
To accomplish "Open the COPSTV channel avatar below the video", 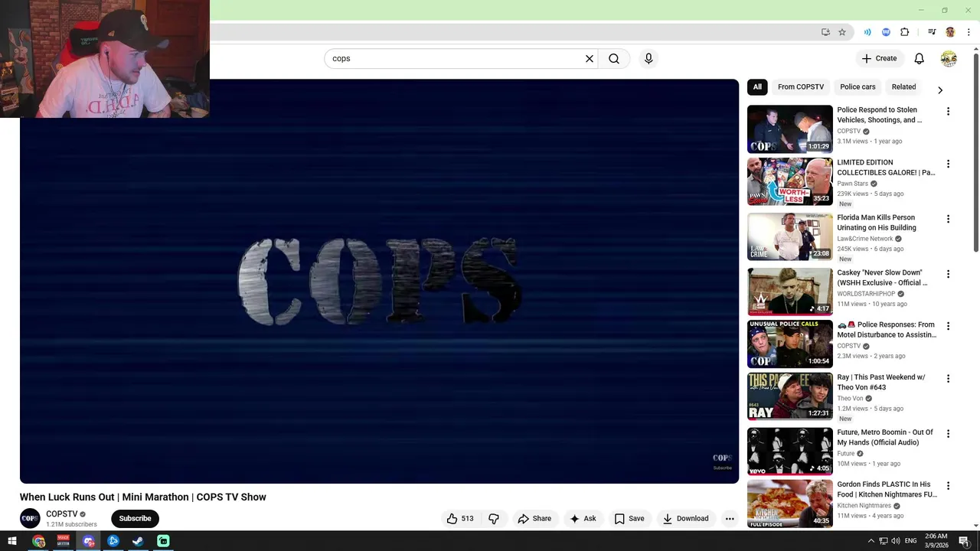I will click(30, 518).
